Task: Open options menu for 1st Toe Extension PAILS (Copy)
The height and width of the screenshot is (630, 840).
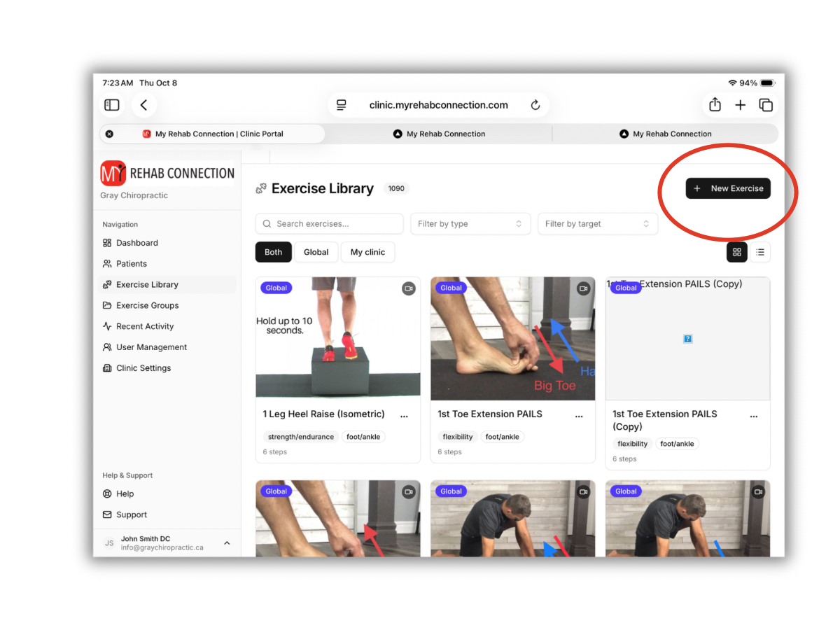Action: [x=754, y=415]
